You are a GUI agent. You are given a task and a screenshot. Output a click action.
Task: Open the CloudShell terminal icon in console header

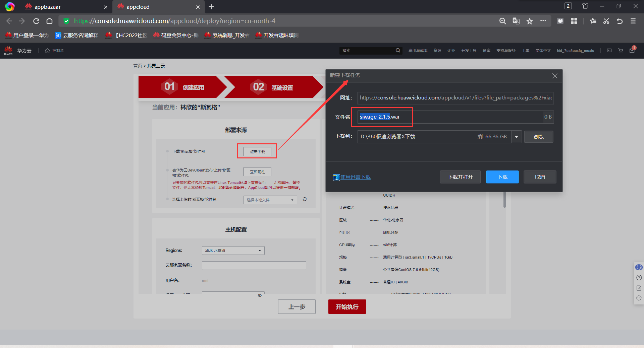click(609, 51)
